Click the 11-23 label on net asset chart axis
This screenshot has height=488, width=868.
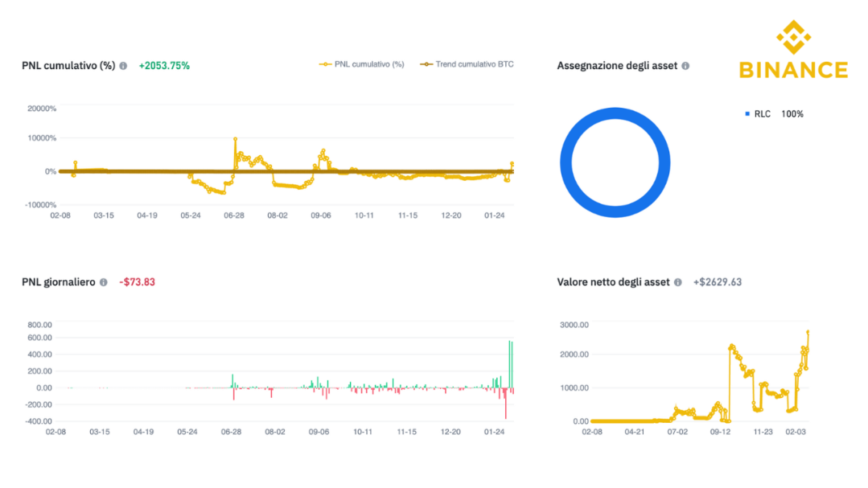coord(763,432)
